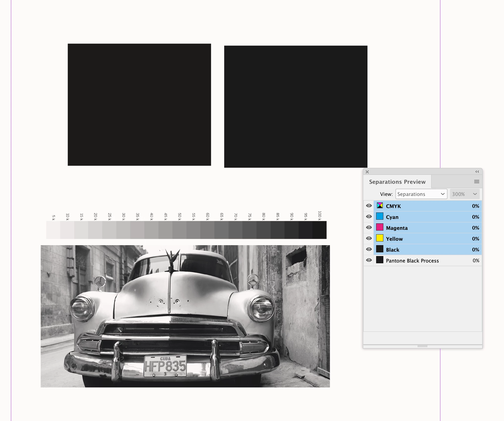Viewport: 504px width, 421px height.
Task: Hide the Cyan separation eye icon
Action: click(369, 217)
